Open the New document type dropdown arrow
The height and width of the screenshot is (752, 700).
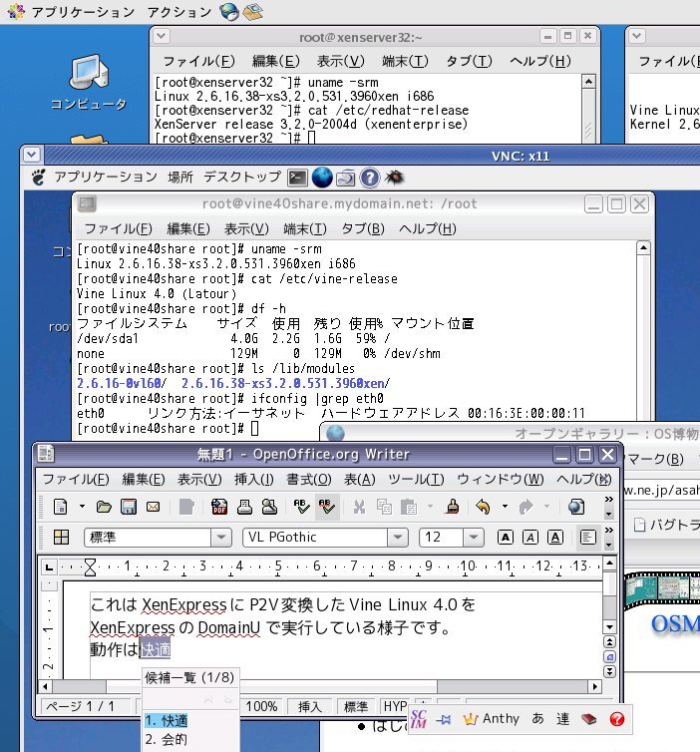coord(82,507)
